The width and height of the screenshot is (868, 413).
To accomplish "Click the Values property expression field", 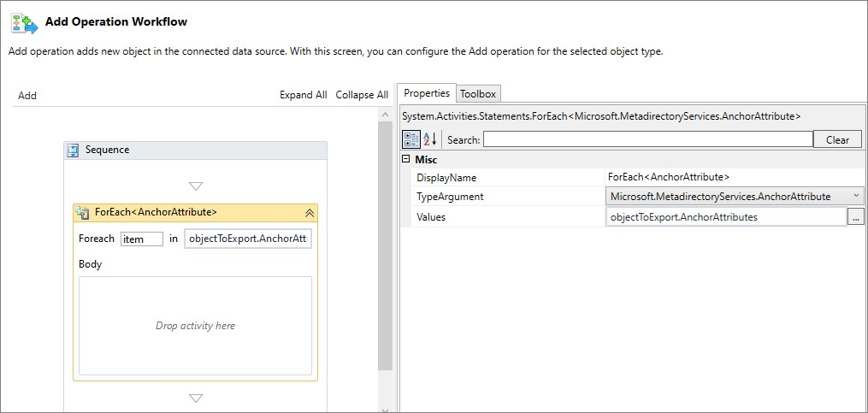I will (725, 217).
